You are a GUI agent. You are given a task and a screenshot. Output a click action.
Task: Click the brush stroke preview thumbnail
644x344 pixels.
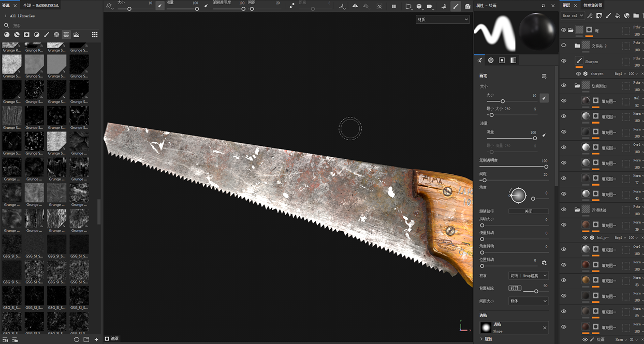(x=495, y=32)
